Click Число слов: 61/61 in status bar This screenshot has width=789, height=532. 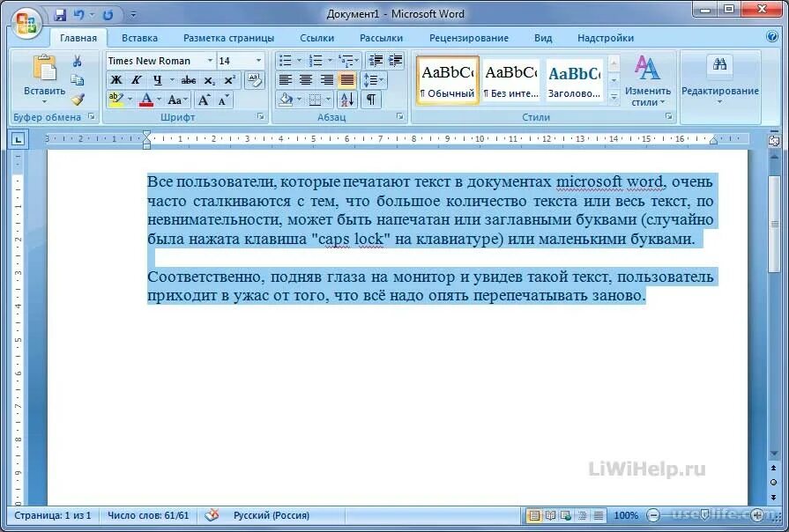point(148,515)
